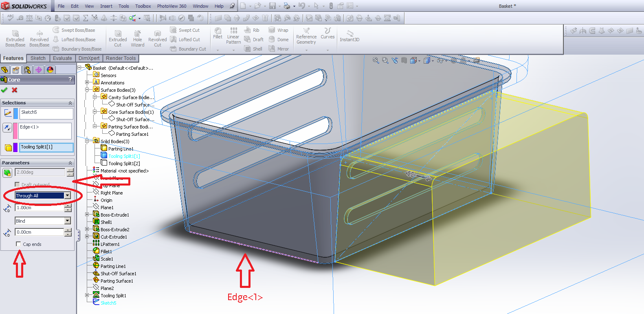Open the Curves tool
644x314 pixels.
(x=327, y=33)
